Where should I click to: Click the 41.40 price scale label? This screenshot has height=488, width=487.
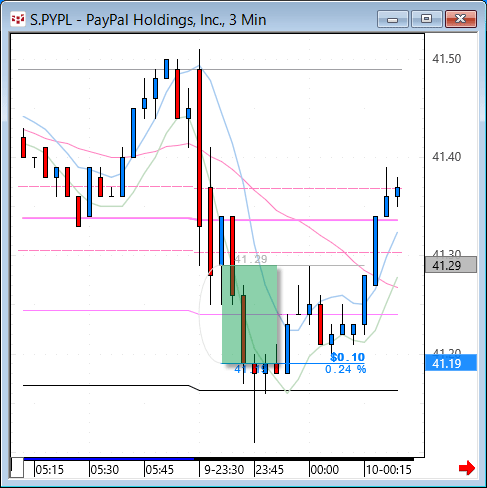point(446,156)
